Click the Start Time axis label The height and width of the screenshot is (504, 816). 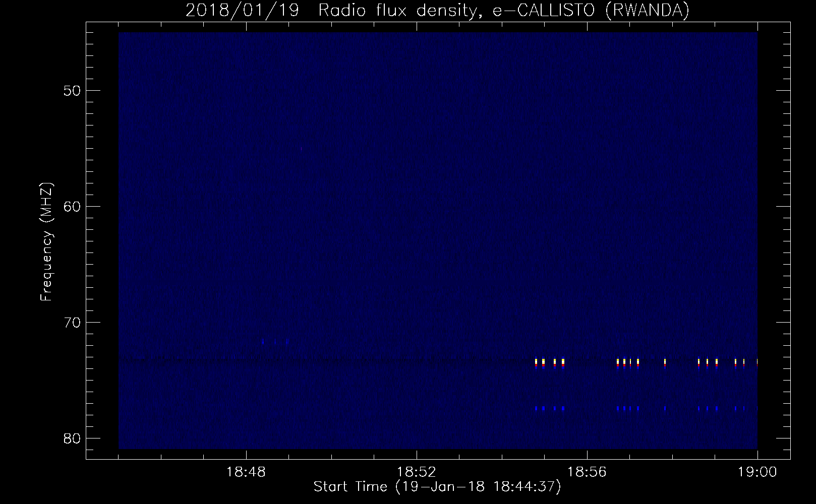[437, 487]
